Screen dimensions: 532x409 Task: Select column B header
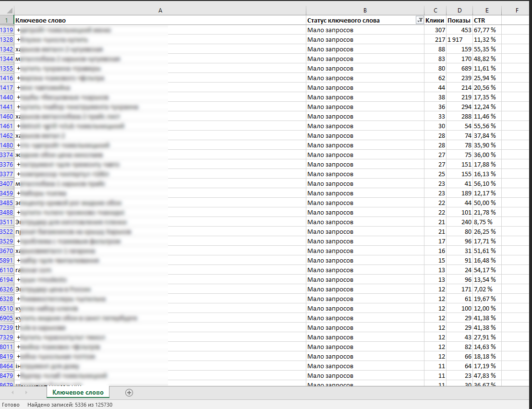pyautogui.click(x=365, y=10)
